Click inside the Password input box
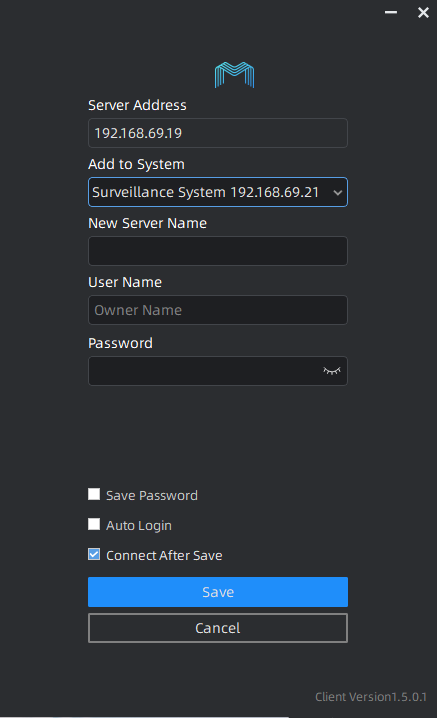437x718 pixels. click(206, 371)
